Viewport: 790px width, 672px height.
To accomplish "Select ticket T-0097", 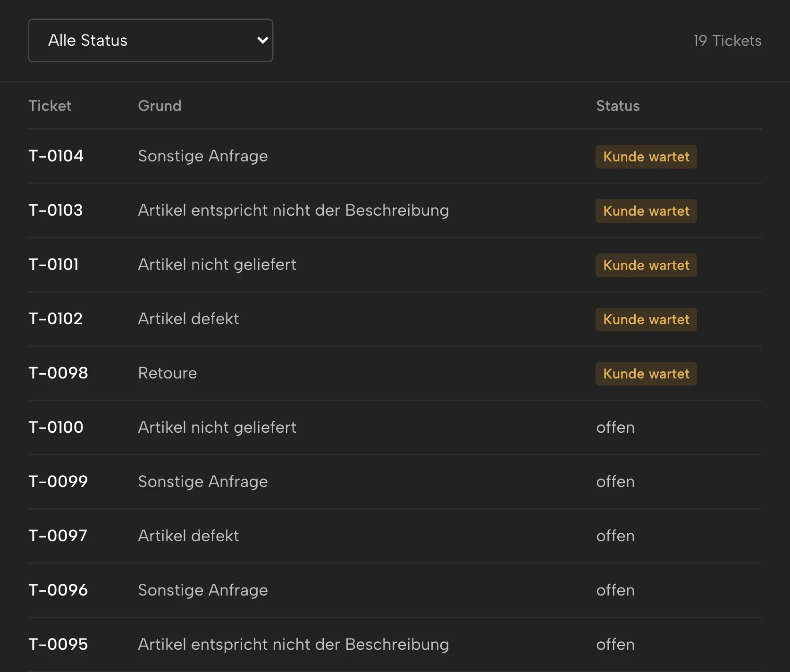I will pyautogui.click(x=58, y=536).
